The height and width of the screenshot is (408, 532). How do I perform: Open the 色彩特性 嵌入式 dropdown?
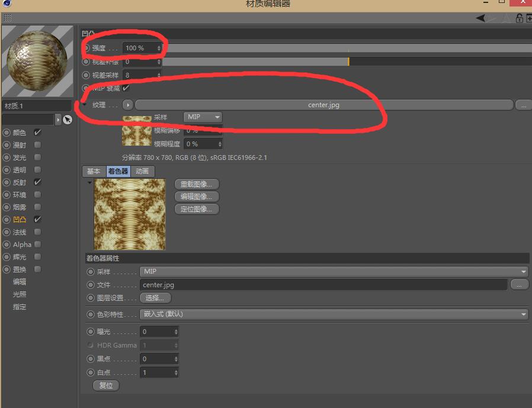(334, 314)
